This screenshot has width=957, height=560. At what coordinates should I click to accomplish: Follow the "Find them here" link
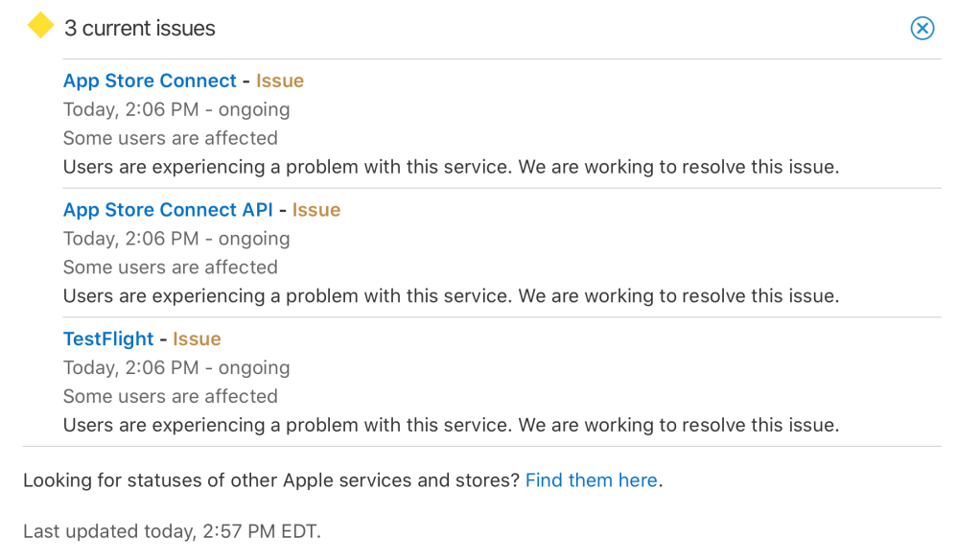coord(591,480)
